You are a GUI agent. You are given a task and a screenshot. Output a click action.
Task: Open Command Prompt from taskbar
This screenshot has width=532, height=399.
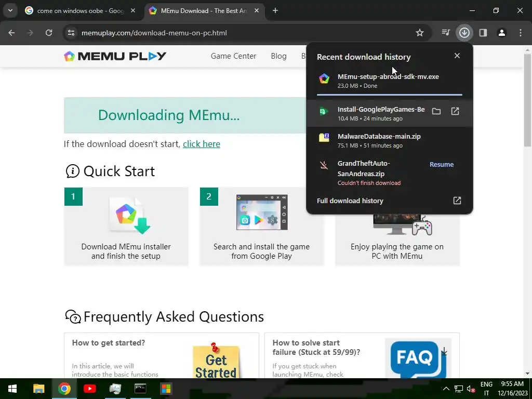click(x=140, y=389)
